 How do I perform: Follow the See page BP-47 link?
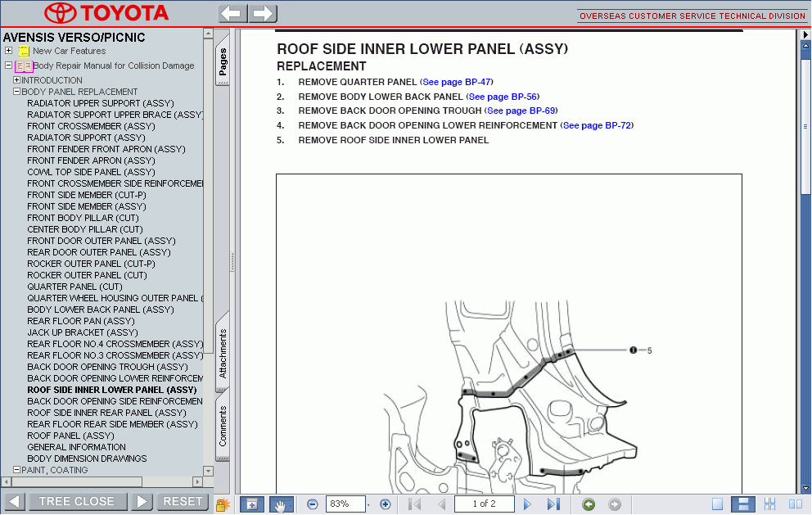457,82
